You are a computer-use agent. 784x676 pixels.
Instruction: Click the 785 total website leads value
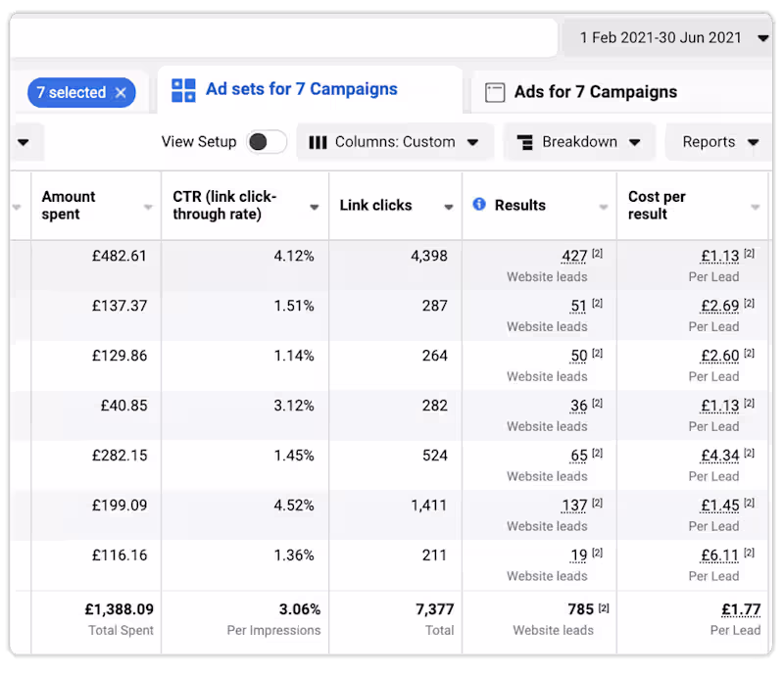(x=580, y=609)
